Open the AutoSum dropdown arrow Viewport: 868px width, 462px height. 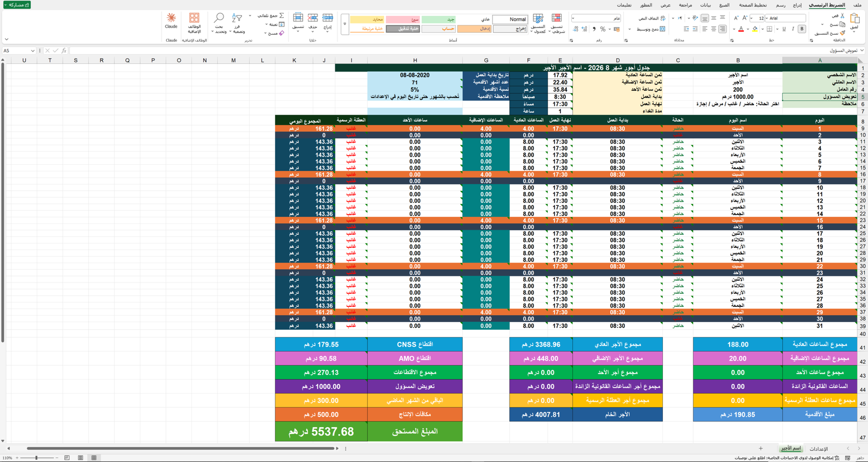(250, 15)
